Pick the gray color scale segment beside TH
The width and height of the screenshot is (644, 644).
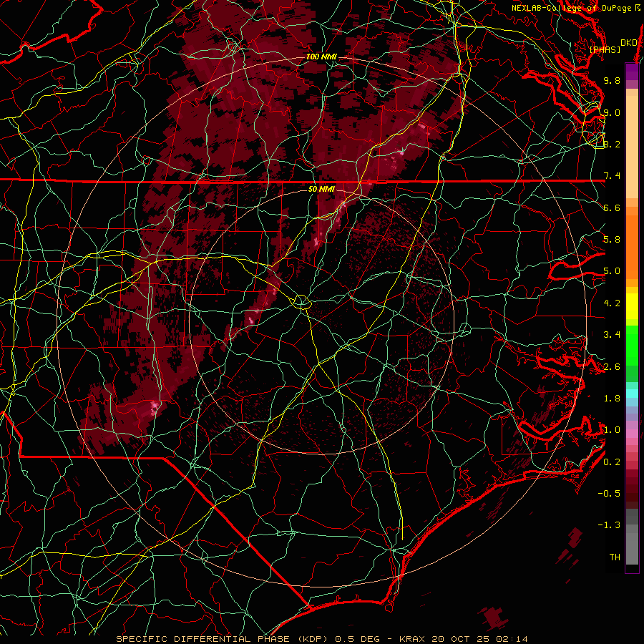tap(632, 548)
